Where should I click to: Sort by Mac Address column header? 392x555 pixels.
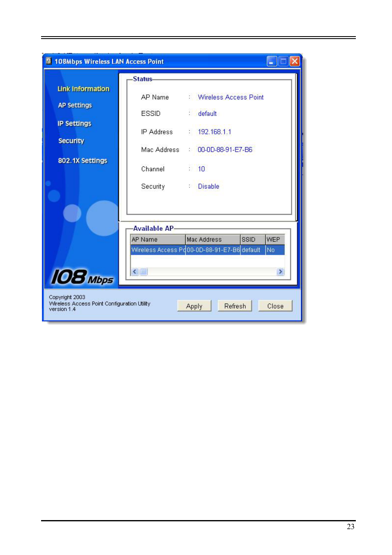[213, 240]
